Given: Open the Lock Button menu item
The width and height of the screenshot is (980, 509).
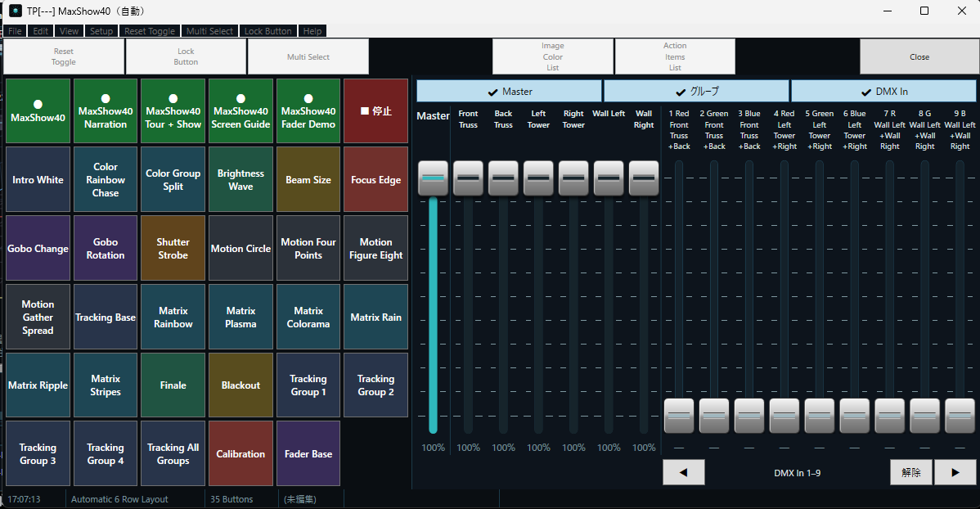Looking at the screenshot, I should 267,31.
